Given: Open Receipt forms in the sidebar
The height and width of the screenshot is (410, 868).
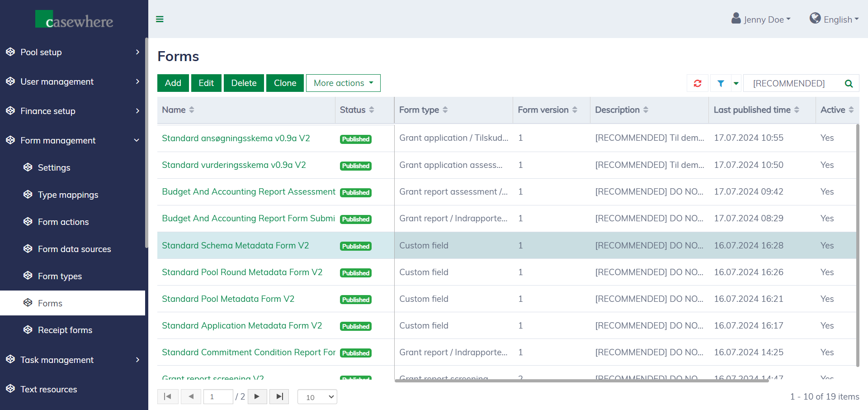Looking at the screenshot, I should click(65, 330).
